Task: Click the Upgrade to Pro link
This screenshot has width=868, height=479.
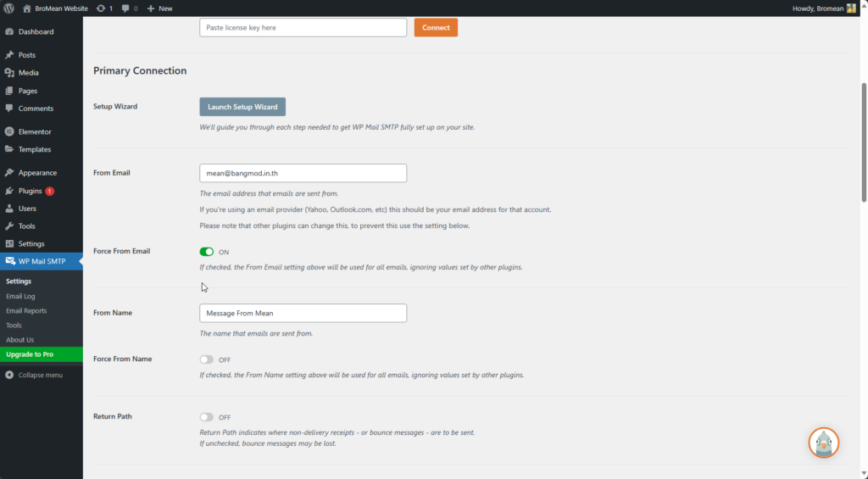Action: [30, 354]
